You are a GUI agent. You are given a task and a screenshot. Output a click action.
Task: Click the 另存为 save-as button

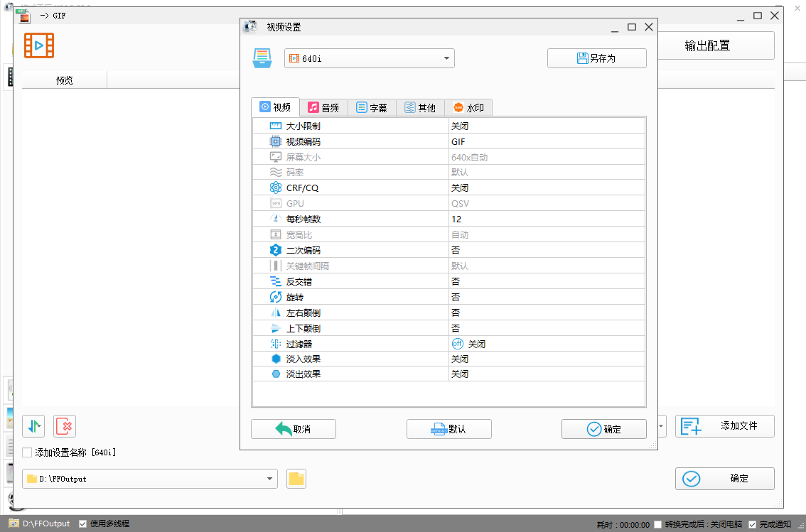click(x=596, y=58)
